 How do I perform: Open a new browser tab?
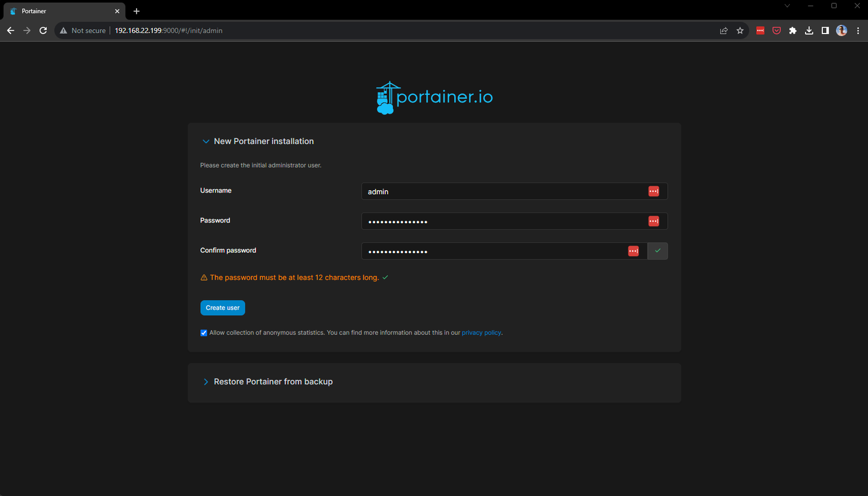(137, 10)
